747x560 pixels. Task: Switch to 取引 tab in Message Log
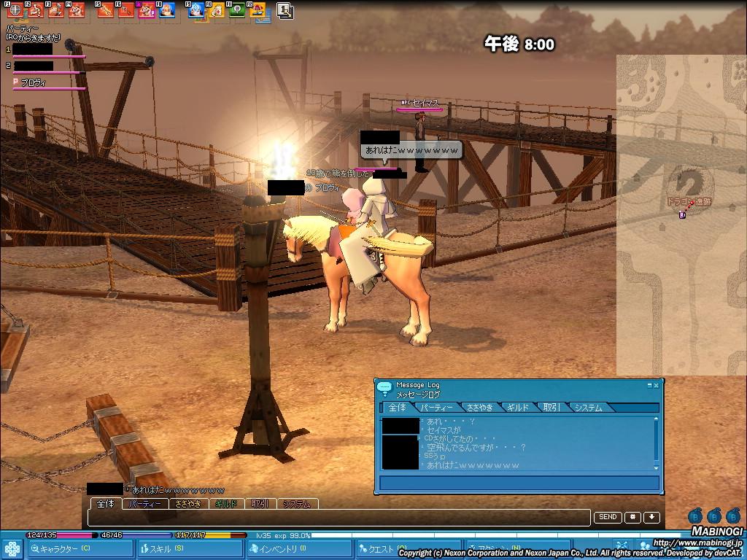[x=551, y=408]
